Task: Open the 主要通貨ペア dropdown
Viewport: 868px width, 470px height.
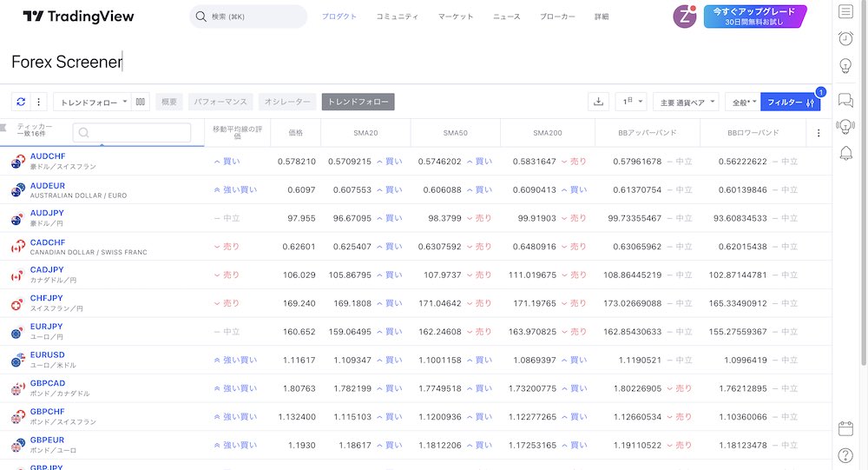Action: tap(686, 102)
